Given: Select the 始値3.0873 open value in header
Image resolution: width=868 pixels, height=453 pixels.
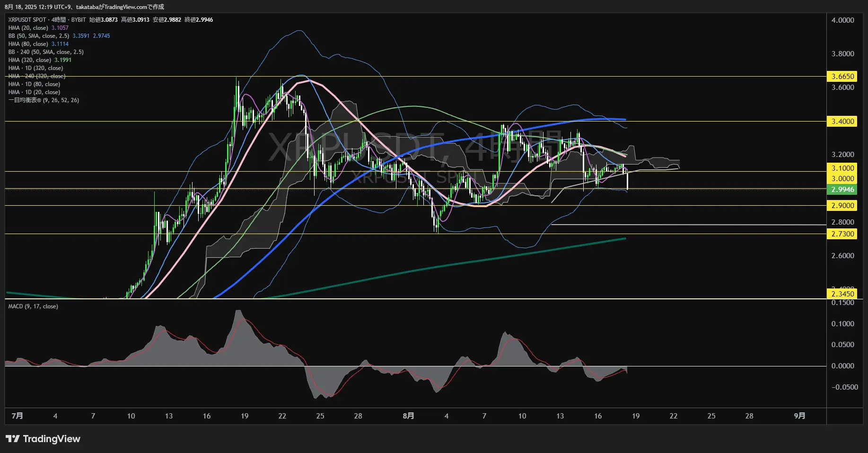Looking at the screenshot, I should (103, 20).
